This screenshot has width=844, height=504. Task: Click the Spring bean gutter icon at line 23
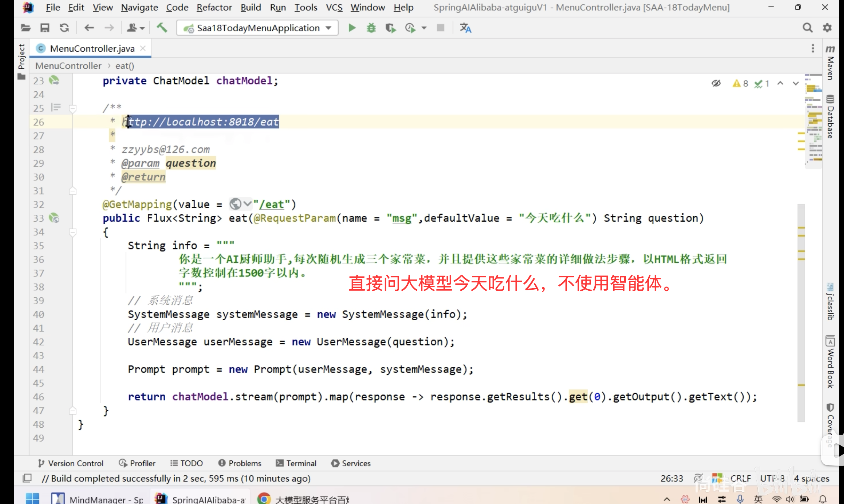(x=54, y=81)
